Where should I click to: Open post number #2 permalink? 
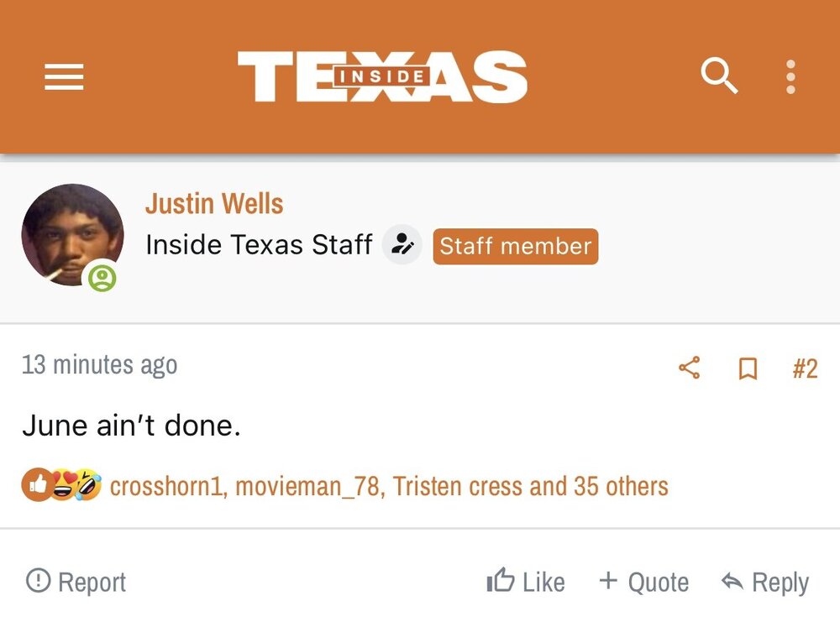pyautogui.click(x=804, y=368)
